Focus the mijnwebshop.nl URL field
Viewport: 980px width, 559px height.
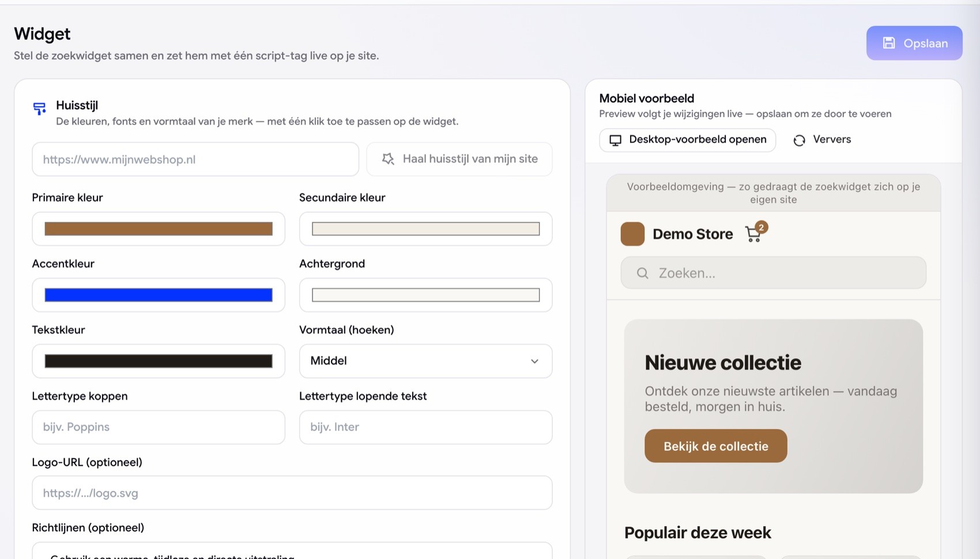pos(195,159)
